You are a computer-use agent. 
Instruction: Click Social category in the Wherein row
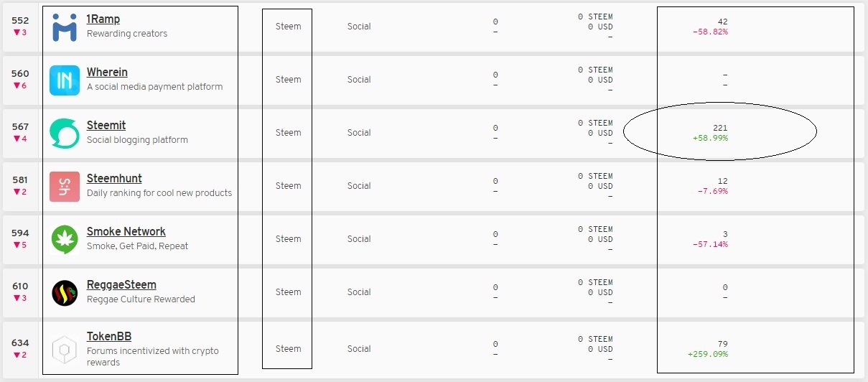[x=359, y=80]
